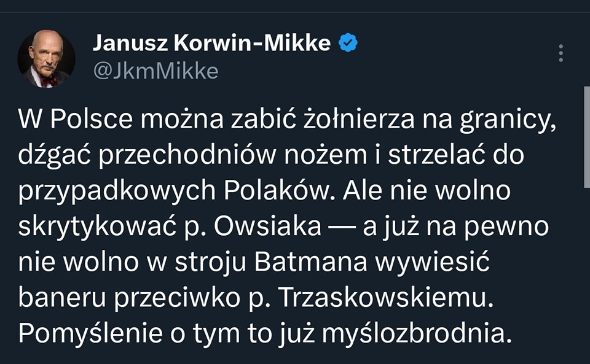590x364 pixels.
Task: Click the blue verified badge
Action: pyautogui.click(x=349, y=43)
